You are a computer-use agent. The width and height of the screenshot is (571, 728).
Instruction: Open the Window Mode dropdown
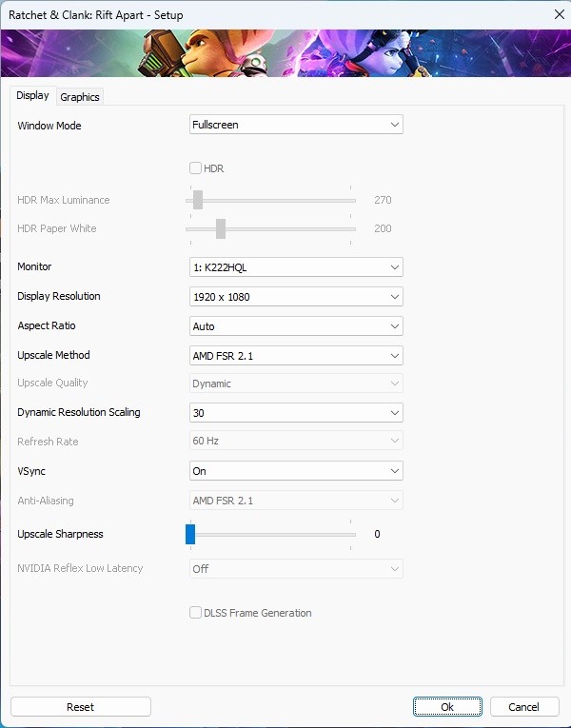point(296,125)
